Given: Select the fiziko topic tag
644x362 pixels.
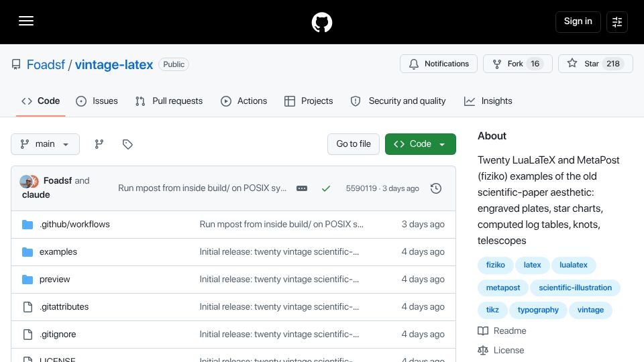Looking at the screenshot, I should (495, 265).
